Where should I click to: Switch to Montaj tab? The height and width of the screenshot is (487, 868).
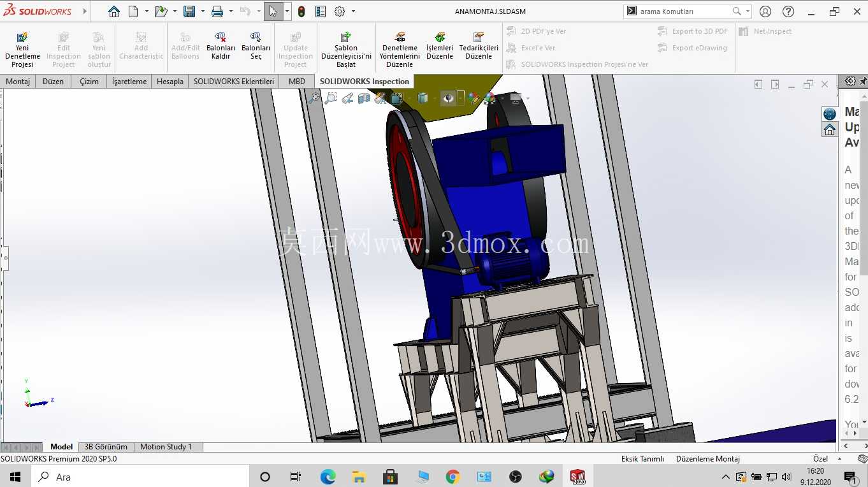pos(18,81)
